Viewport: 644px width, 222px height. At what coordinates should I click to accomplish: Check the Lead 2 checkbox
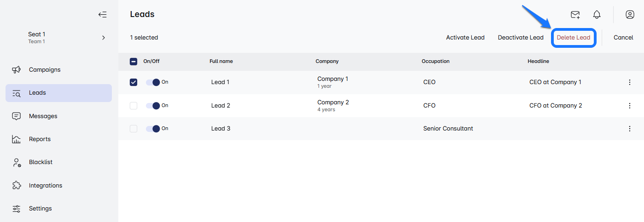133,106
